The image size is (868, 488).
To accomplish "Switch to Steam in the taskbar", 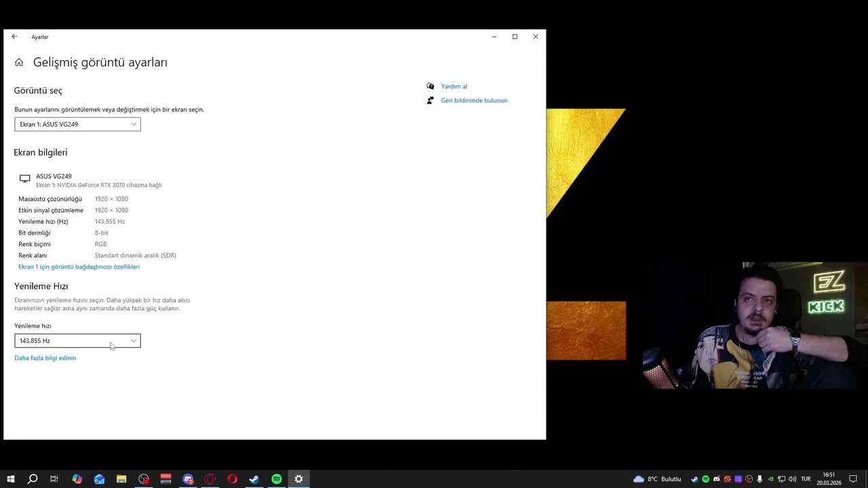I will coord(254,479).
